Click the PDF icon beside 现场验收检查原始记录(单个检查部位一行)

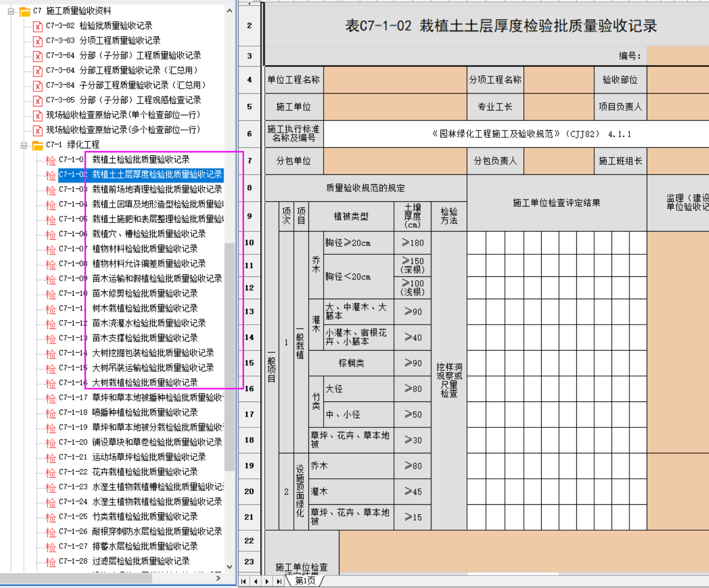coord(37,115)
